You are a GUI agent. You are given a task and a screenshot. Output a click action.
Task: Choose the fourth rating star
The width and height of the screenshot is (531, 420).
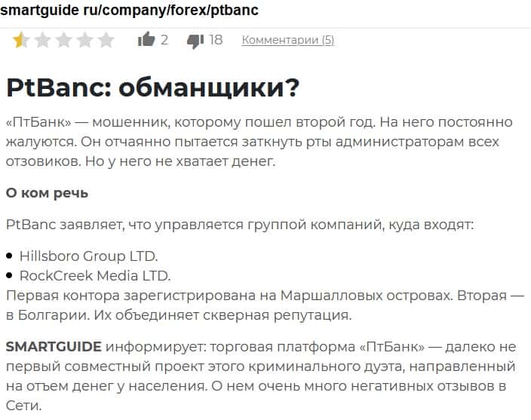[84, 40]
